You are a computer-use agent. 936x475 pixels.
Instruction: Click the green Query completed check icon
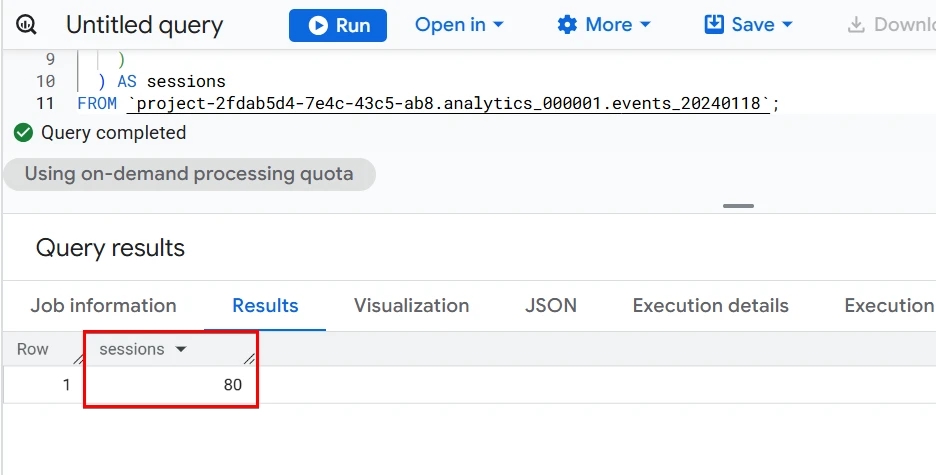click(x=23, y=132)
